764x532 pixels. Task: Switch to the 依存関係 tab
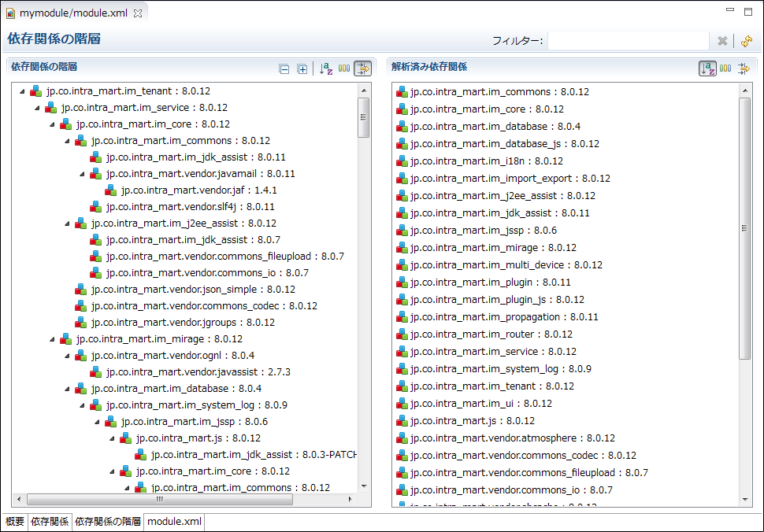pyautogui.click(x=50, y=521)
